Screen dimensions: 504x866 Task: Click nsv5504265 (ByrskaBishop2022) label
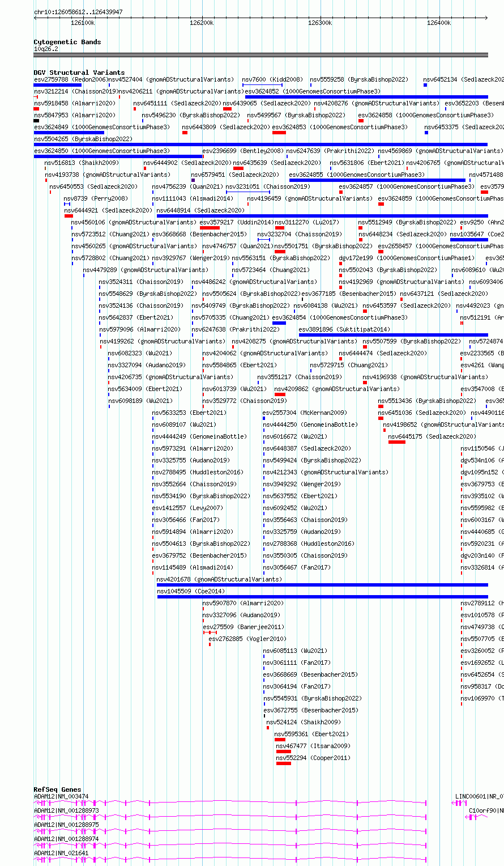pyautogui.click(x=83, y=139)
